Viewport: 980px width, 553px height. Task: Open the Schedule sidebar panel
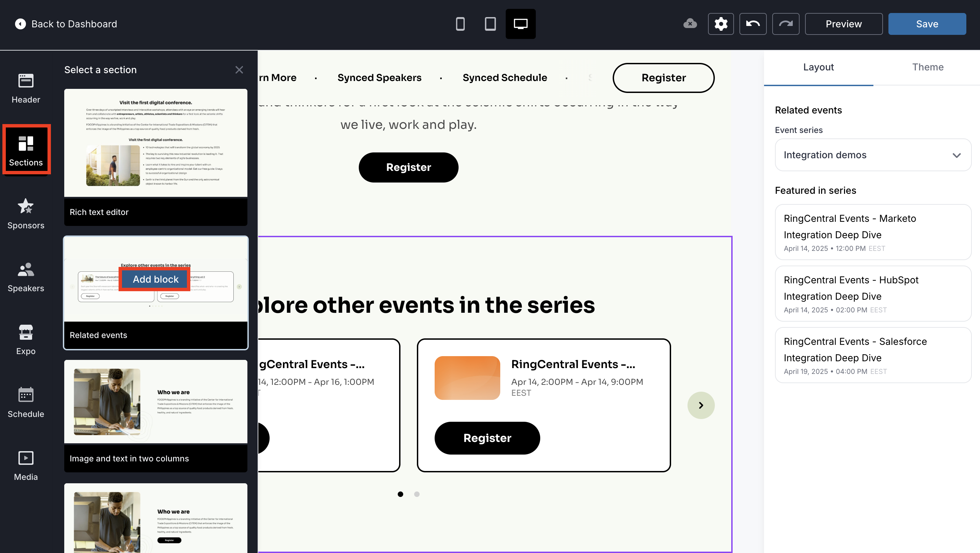tap(26, 403)
